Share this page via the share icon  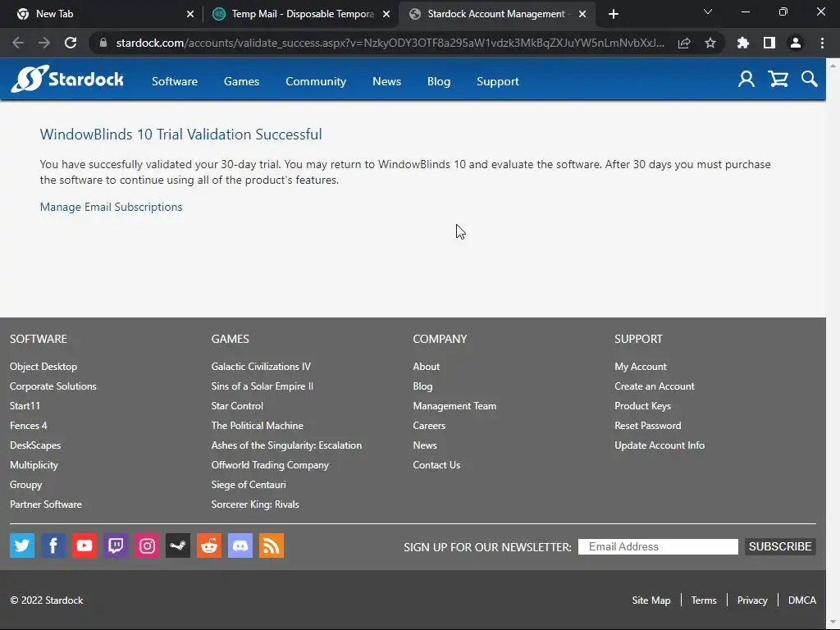tap(684, 43)
